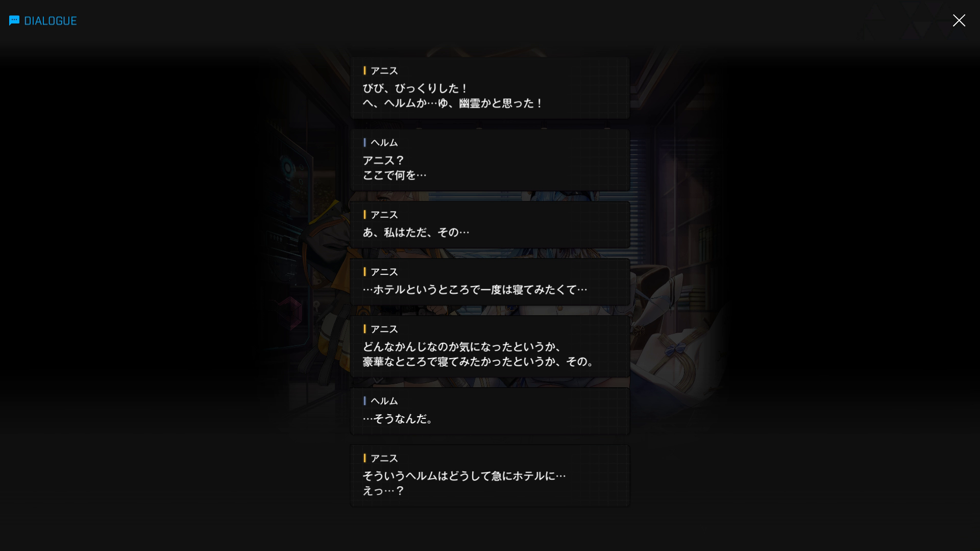
Task: Click the orange marker above …ホテルという line
Action: (364, 272)
